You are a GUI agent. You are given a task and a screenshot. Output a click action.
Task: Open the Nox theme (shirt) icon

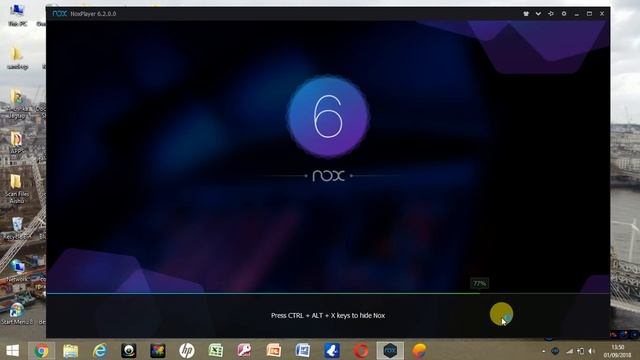pyautogui.click(x=526, y=14)
